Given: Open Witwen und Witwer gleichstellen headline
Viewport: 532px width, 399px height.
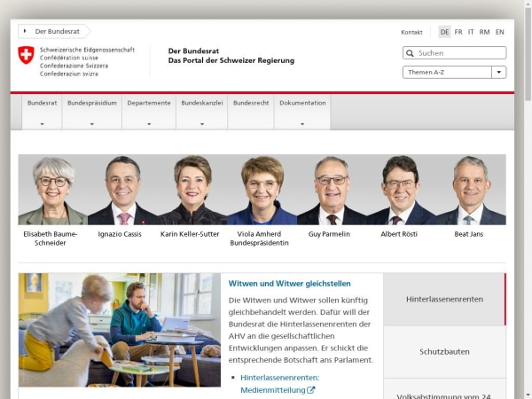Looking at the screenshot, I should 289,284.
